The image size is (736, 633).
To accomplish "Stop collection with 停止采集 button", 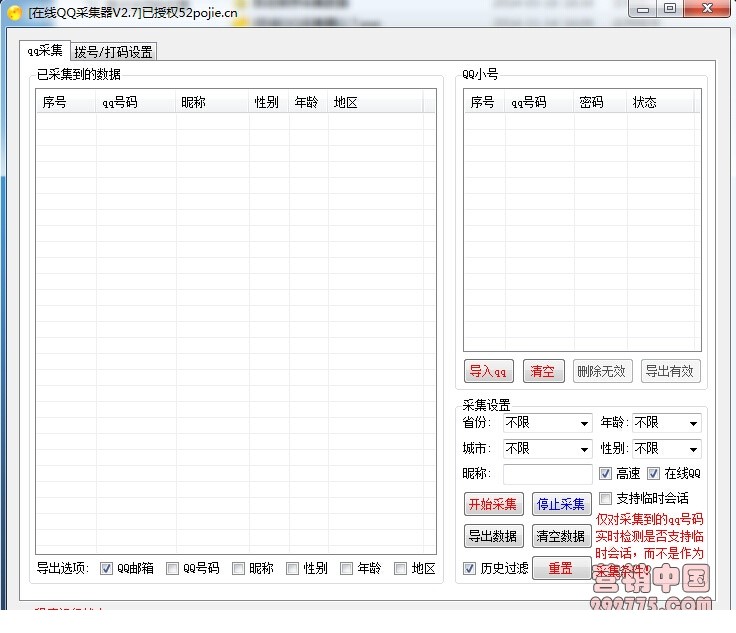I will tap(561, 504).
